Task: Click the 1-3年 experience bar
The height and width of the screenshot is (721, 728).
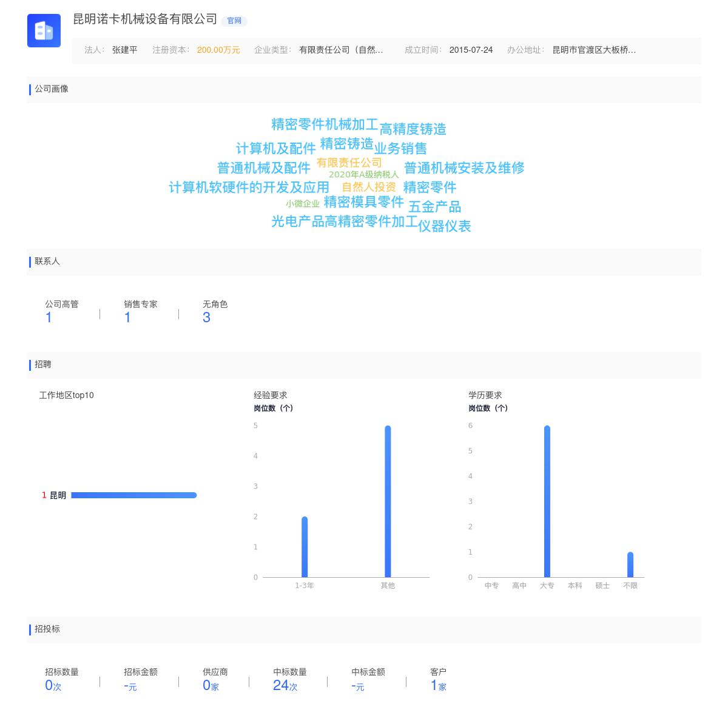Action: coord(305,547)
